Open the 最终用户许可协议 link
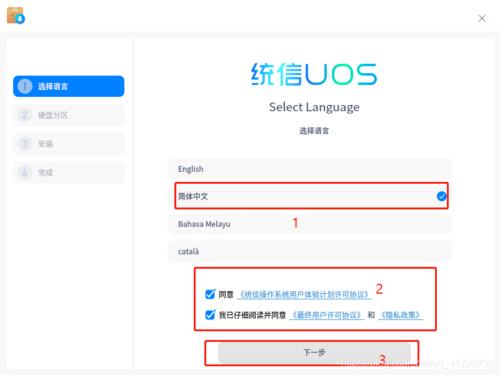The width and height of the screenshot is (500, 375). 327,315
